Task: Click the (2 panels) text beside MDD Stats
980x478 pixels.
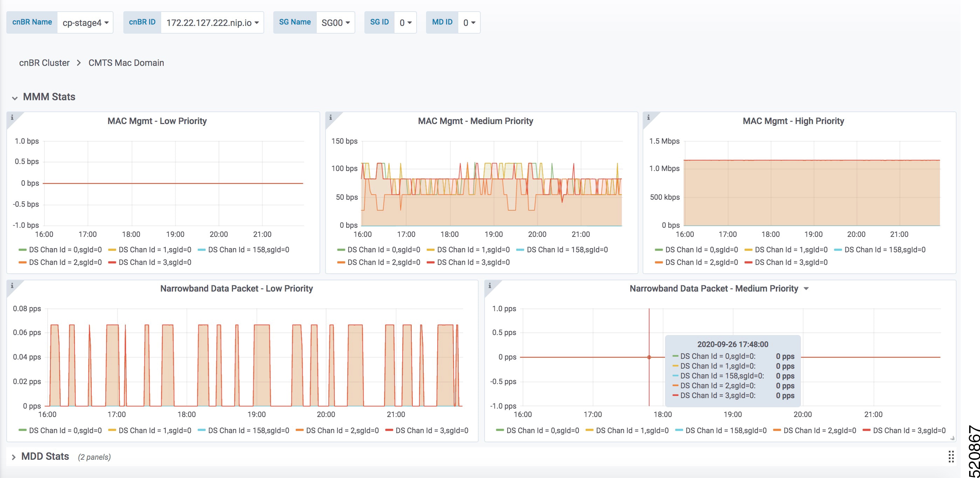Action: (x=94, y=457)
